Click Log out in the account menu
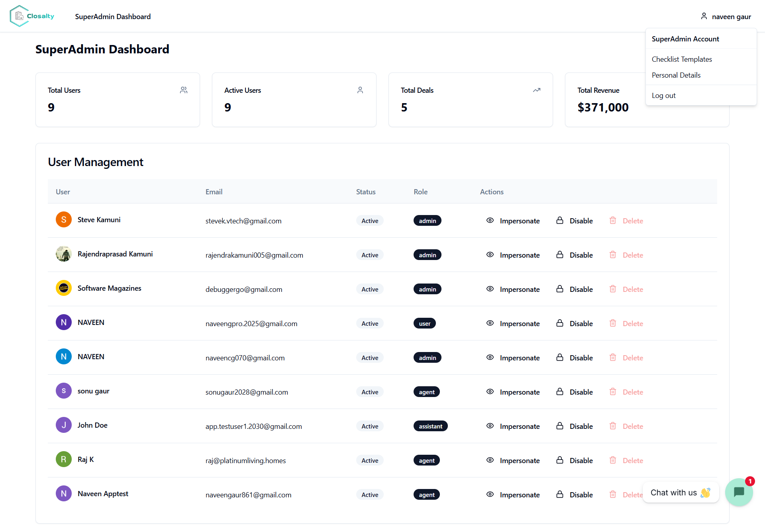Image resolution: width=765 pixels, height=532 pixels. pos(664,95)
